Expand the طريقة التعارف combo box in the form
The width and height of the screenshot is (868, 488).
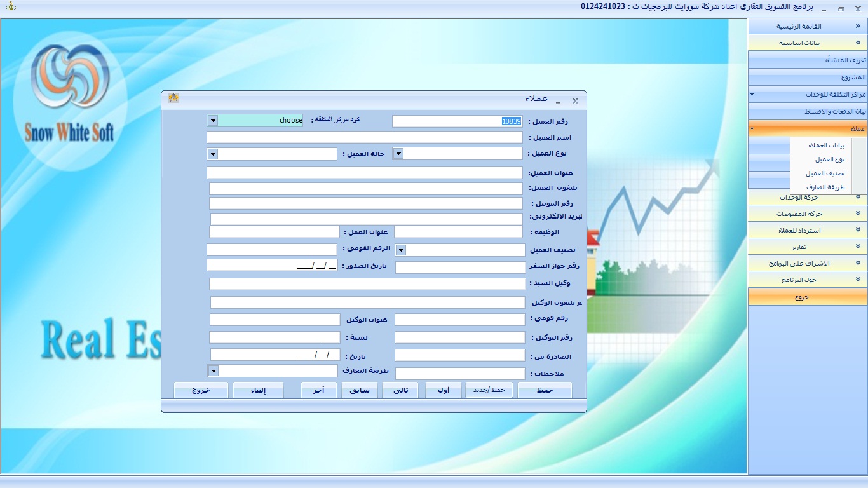click(214, 370)
